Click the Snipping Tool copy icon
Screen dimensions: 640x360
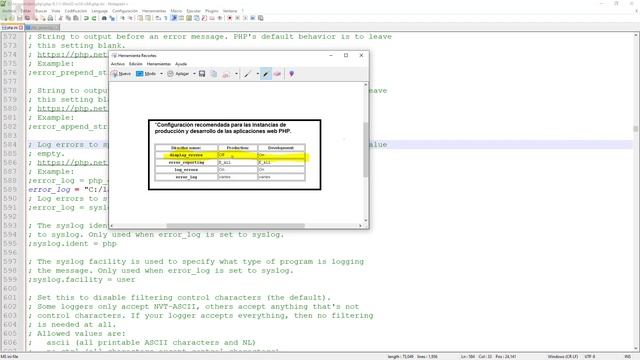click(x=213, y=74)
